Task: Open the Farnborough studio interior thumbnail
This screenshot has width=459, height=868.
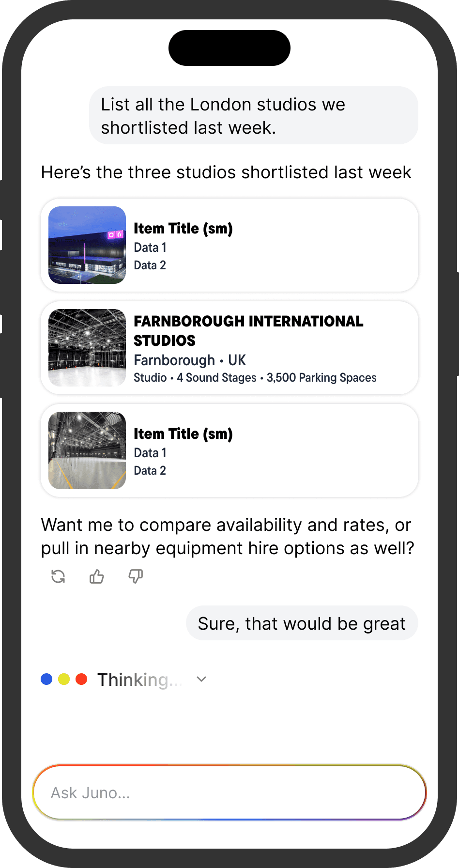Action: point(87,348)
